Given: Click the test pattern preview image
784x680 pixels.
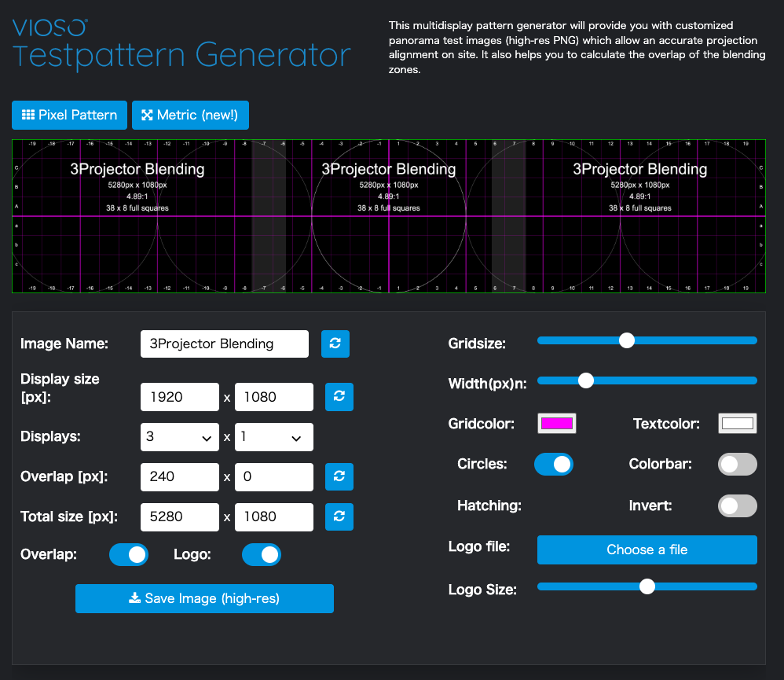Looking at the screenshot, I should coord(389,216).
